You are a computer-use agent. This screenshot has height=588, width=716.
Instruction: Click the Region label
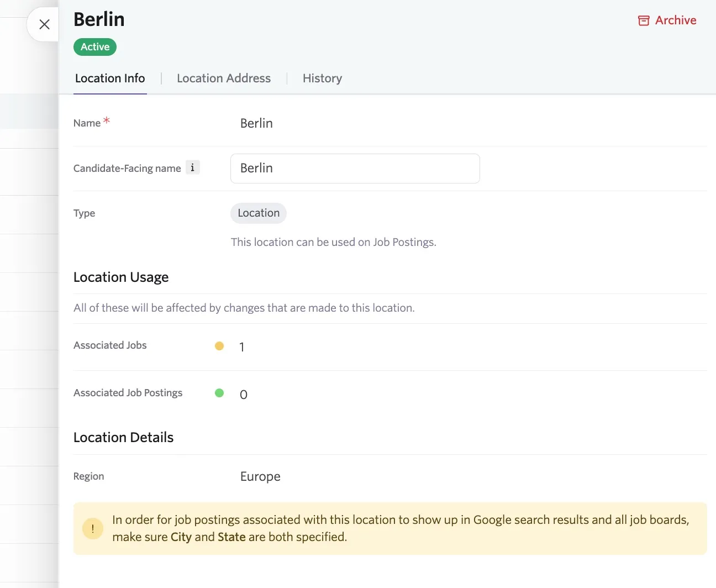click(x=88, y=476)
